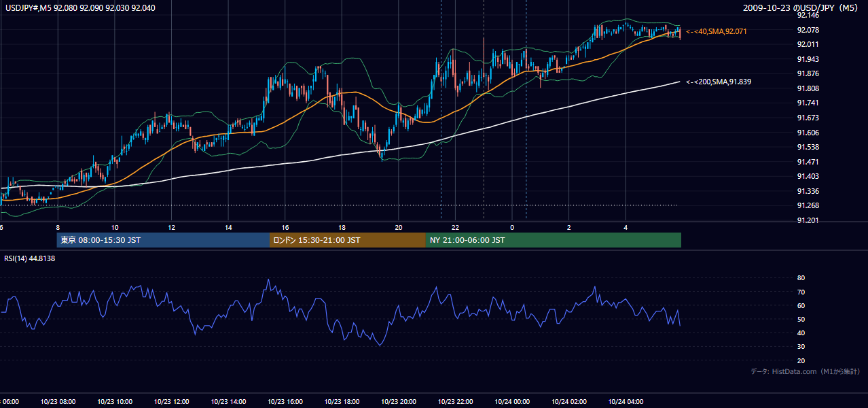868x408 pixels.
Task: Click hour label 20 on price chart time axis
Action: point(399,227)
